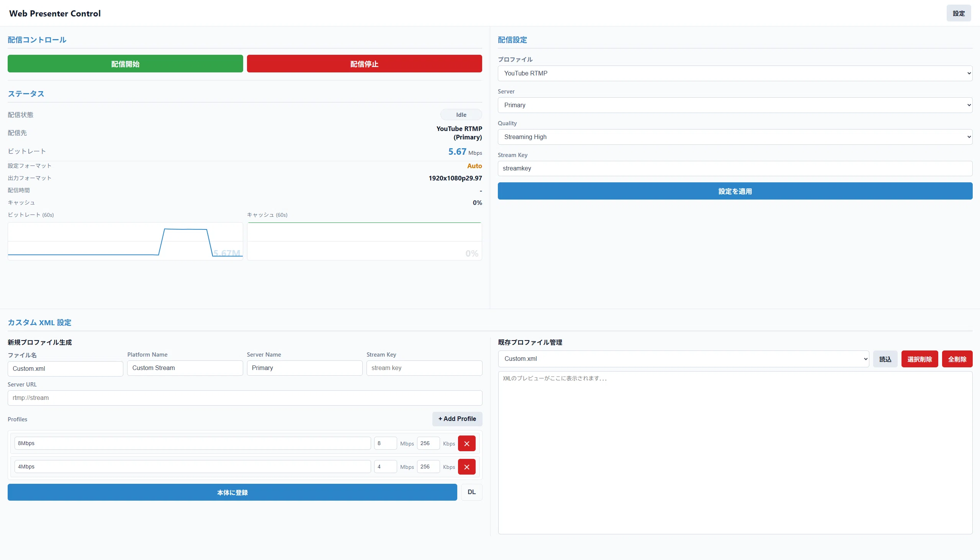Viewport: 980px width, 560px height.
Task: Start streaming with the 配信開始 button
Action: (125, 64)
